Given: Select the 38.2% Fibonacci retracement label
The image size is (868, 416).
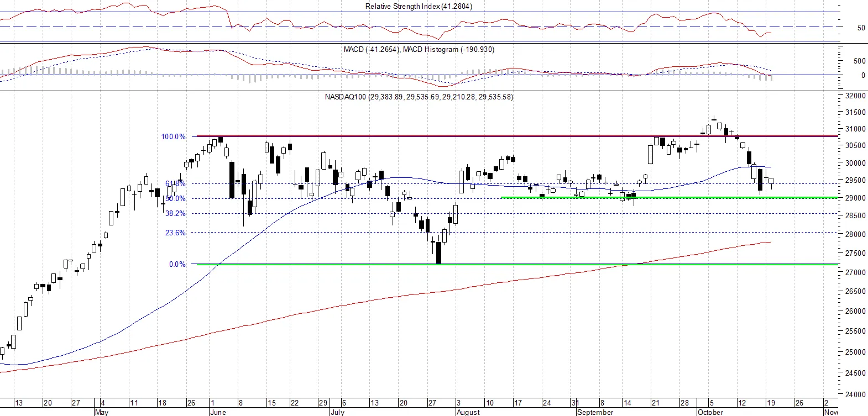Looking at the screenshot, I should pos(175,214).
